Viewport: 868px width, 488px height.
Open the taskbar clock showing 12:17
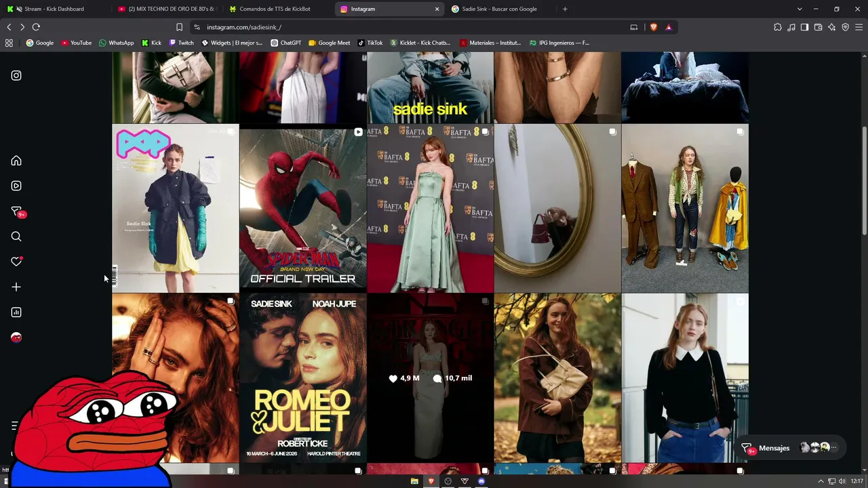(x=856, y=481)
